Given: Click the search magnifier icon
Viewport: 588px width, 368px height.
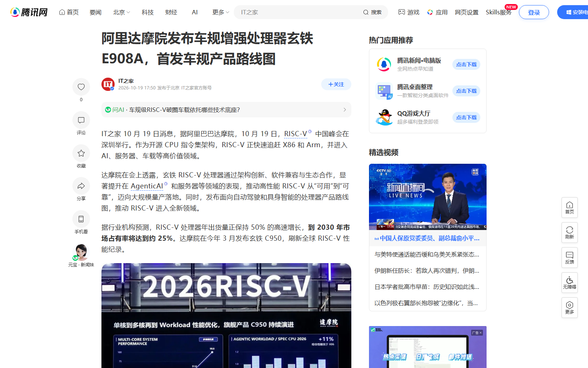Looking at the screenshot, I should [x=366, y=12].
